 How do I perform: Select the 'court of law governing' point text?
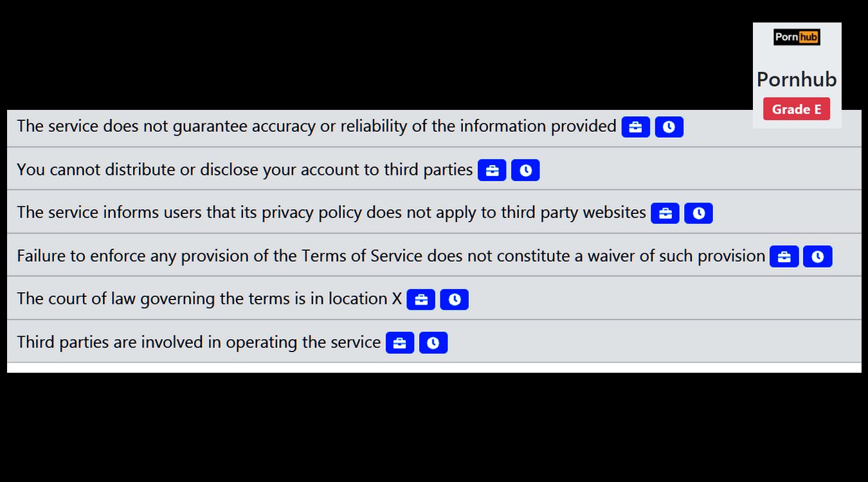[209, 299]
